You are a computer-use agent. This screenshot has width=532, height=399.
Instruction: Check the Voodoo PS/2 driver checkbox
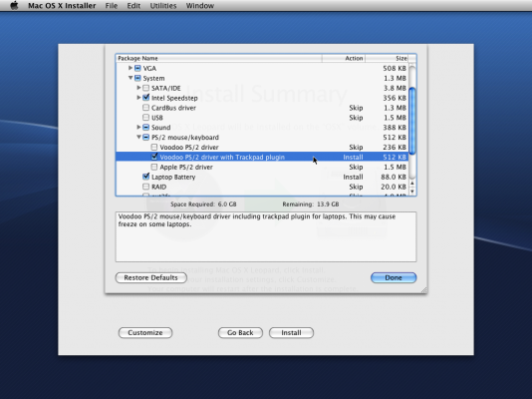coord(154,147)
